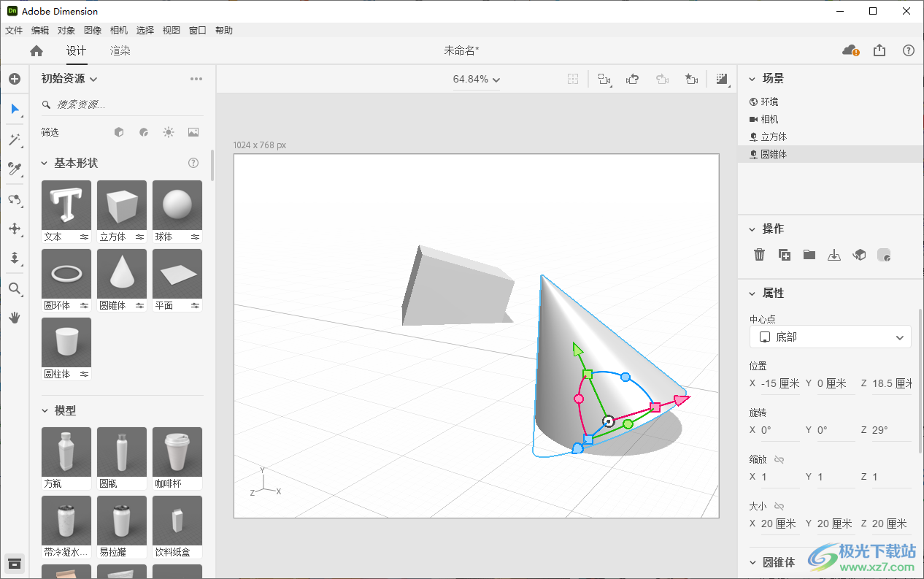Select the Magic Wand tool
Screen dimensions: 924x579
click(15, 139)
